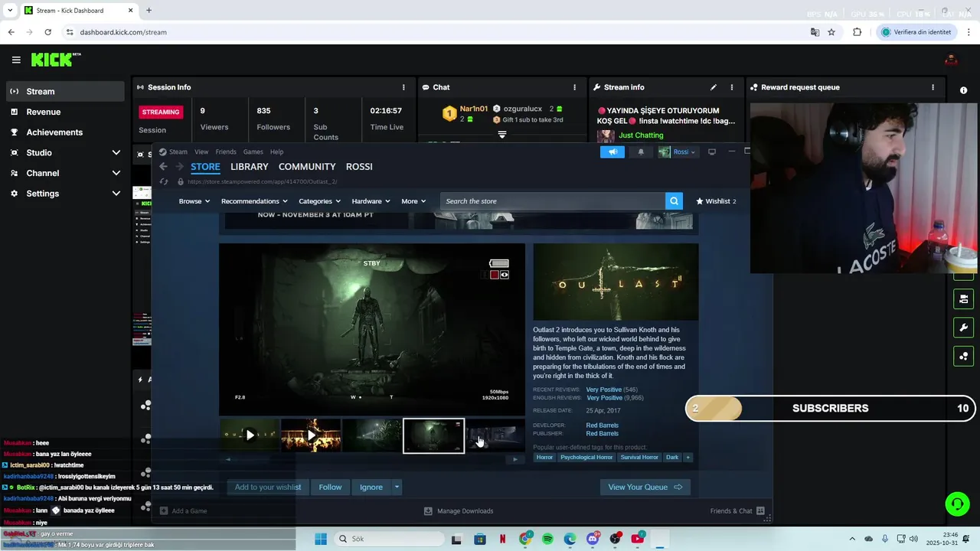Click green Kick support headset button

click(957, 504)
